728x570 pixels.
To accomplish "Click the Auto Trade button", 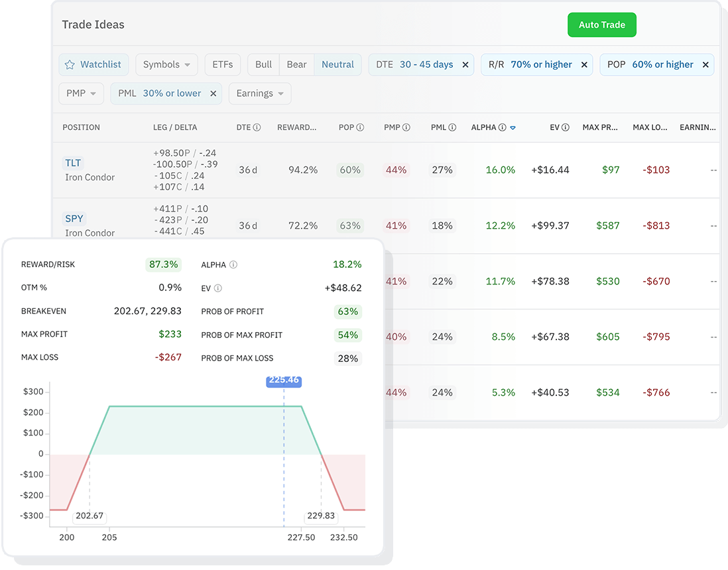I will click(601, 25).
